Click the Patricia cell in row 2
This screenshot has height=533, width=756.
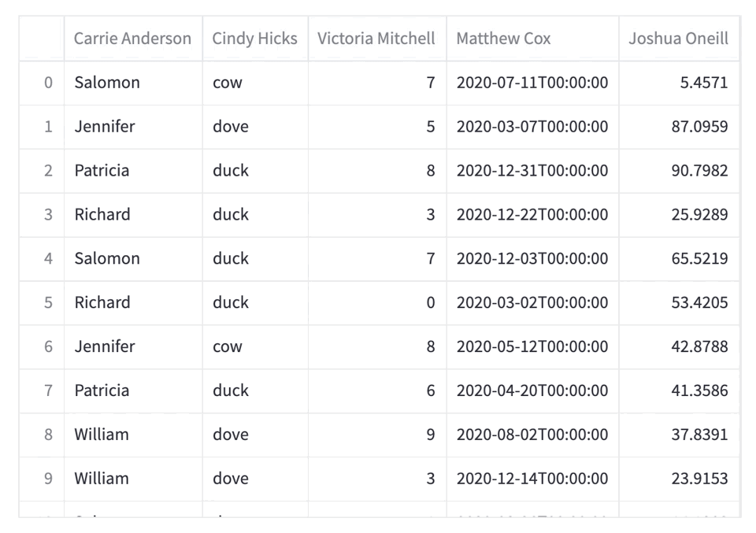click(x=133, y=171)
